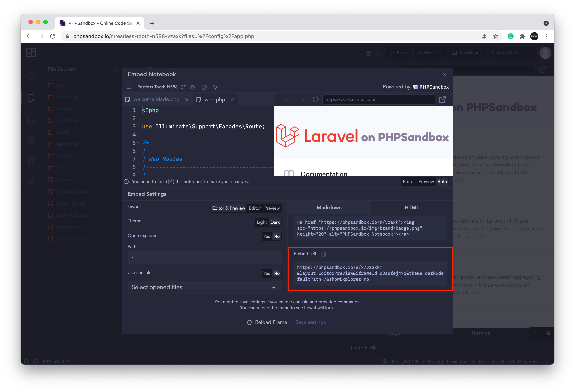Copy the Embed URL with the copy icon
Screen dimensions: 575x392
pos(323,254)
